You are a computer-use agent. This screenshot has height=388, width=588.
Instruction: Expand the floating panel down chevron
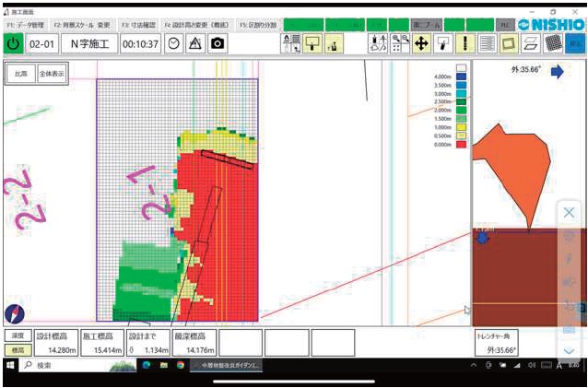[x=569, y=351]
